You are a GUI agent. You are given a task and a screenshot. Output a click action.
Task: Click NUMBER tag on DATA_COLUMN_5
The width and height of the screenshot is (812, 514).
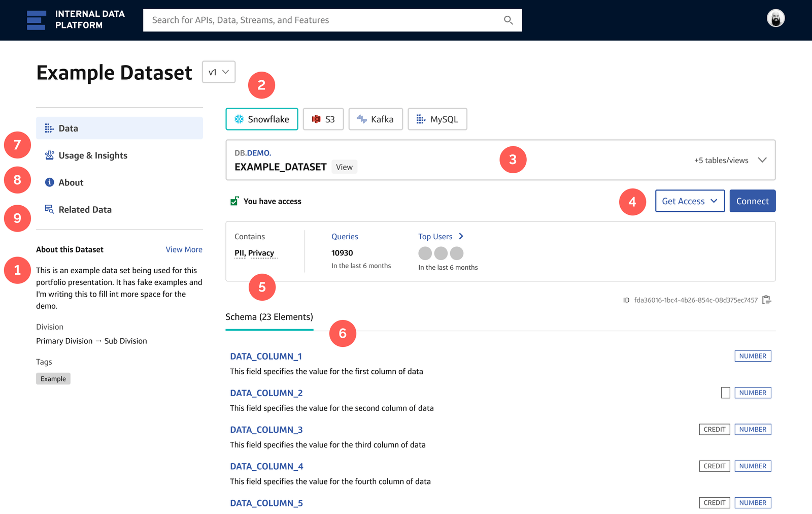click(753, 502)
